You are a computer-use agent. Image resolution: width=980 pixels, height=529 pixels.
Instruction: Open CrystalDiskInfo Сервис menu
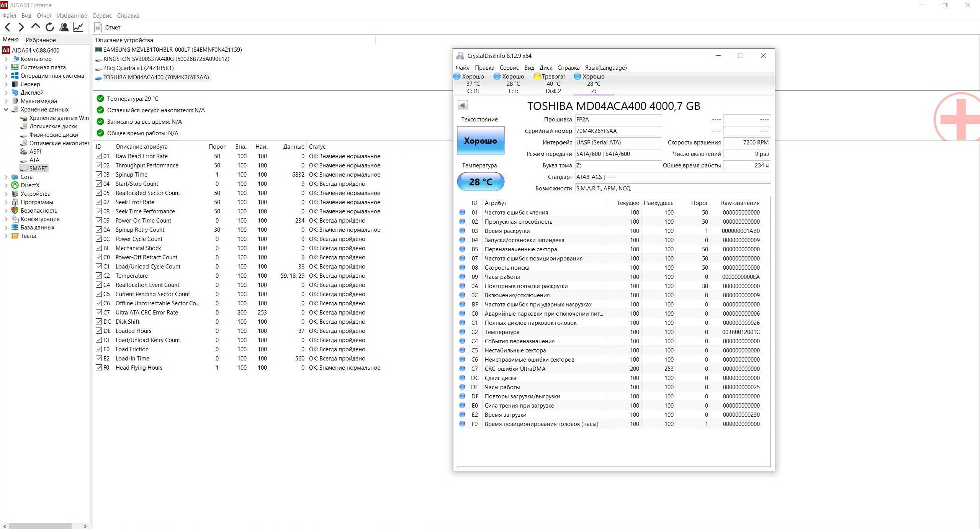click(x=509, y=67)
